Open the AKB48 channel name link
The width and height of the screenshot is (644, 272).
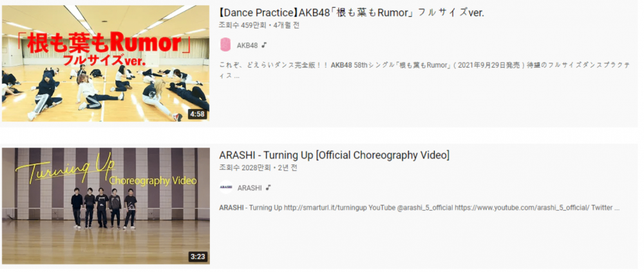click(247, 45)
